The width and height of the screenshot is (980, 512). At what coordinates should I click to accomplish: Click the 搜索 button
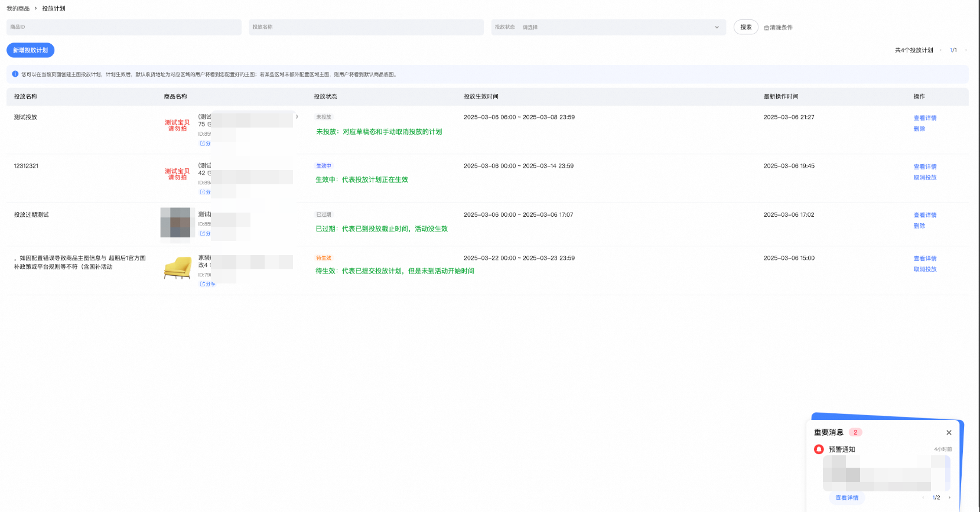(x=746, y=27)
